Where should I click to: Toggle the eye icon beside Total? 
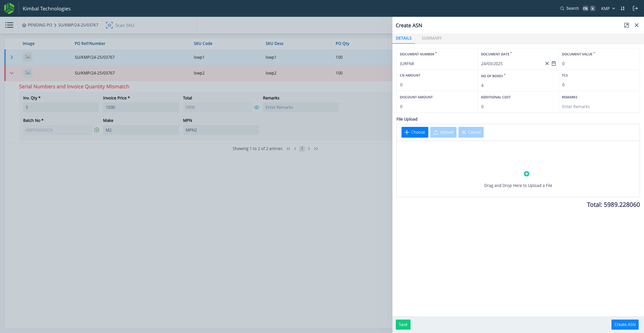(257, 107)
